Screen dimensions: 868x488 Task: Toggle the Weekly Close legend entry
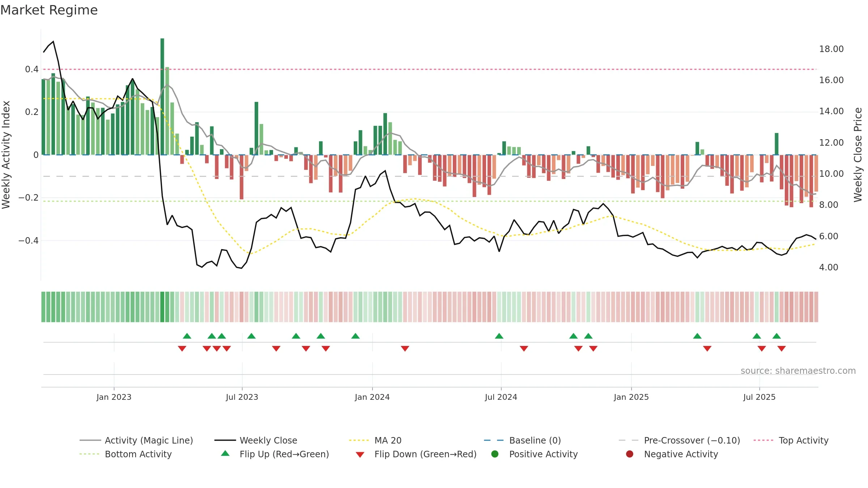pyautogui.click(x=256, y=440)
